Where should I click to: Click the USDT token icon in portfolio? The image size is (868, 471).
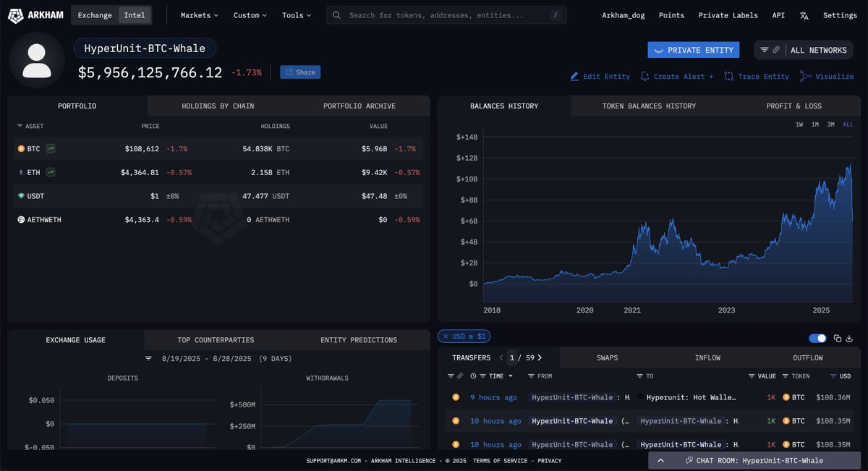point(21,196)
